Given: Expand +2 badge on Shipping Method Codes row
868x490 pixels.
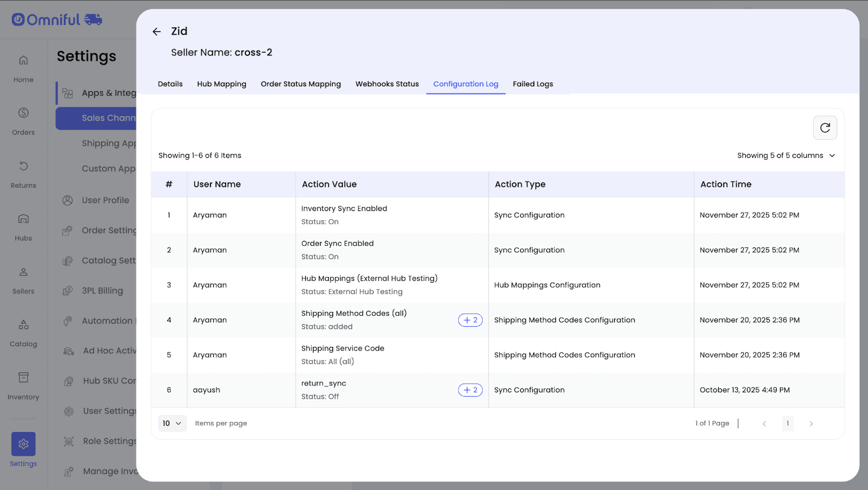Looking at the screenshot, I should tap(470, 320).
